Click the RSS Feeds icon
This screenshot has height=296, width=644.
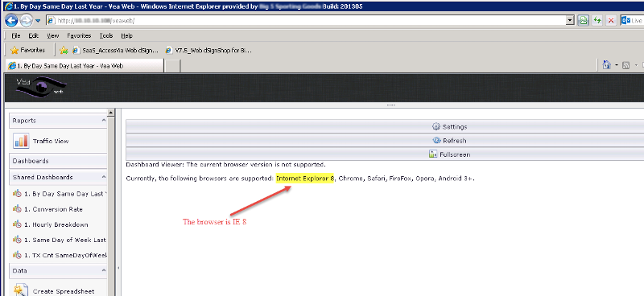point(626,65)
